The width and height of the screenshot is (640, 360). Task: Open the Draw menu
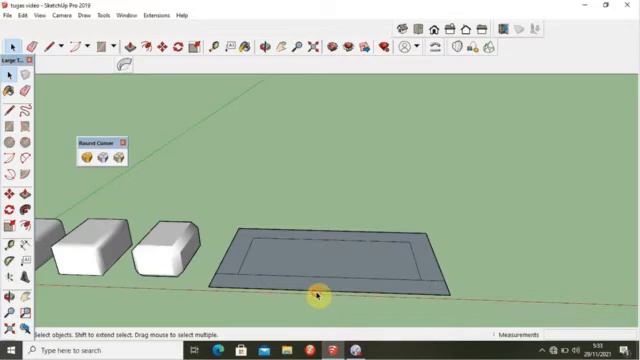84,16
